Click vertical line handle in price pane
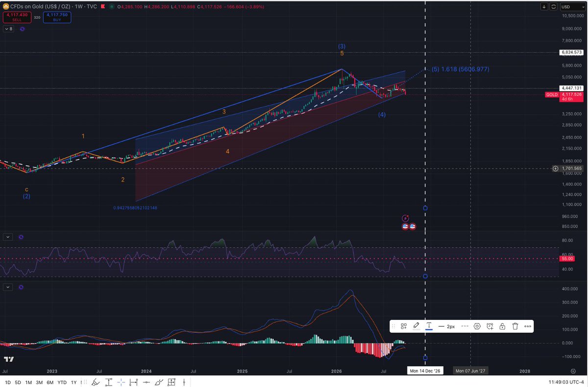 [425, 208]
